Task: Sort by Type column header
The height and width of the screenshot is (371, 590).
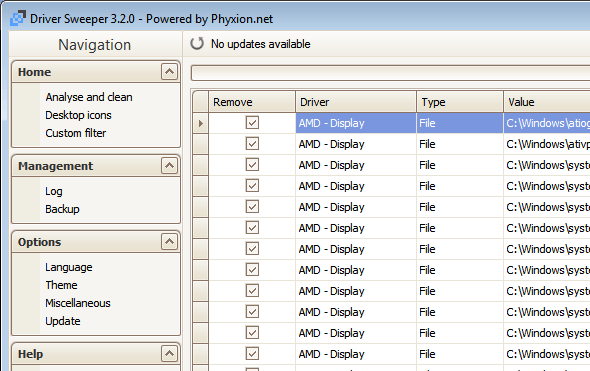Action: click(460, 102)
